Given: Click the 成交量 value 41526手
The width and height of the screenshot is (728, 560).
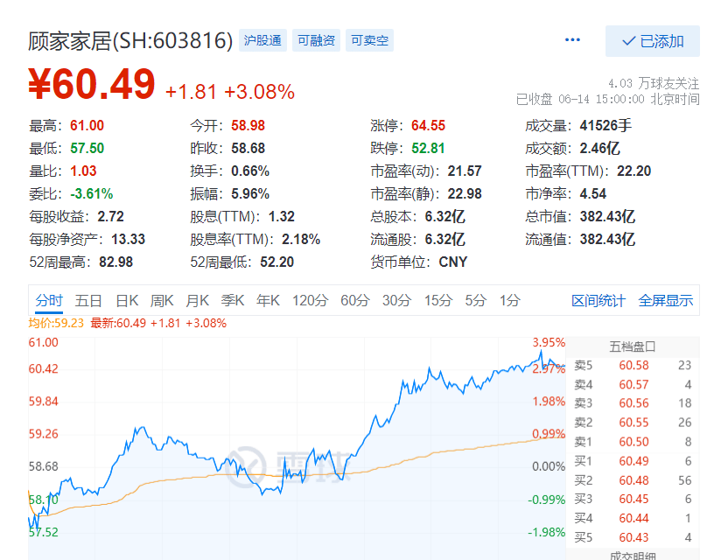Looking at the screenshot, I should pos(605,126).
